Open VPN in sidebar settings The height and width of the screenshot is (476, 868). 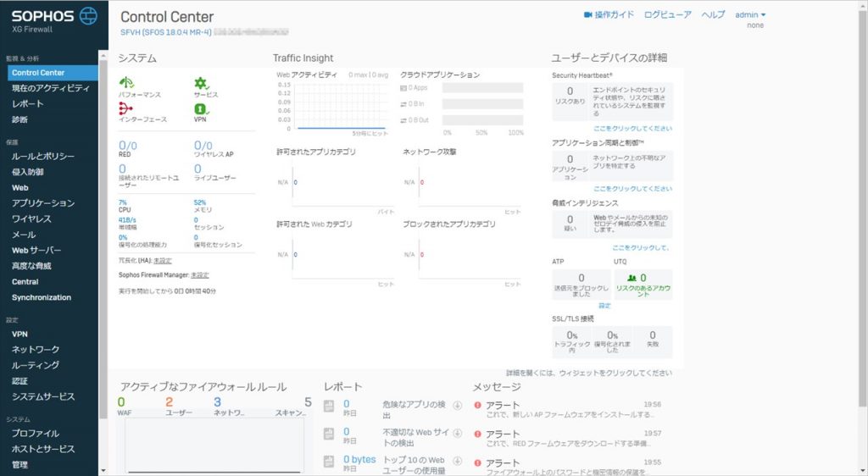pyautogui.click(x=19, y=334)
